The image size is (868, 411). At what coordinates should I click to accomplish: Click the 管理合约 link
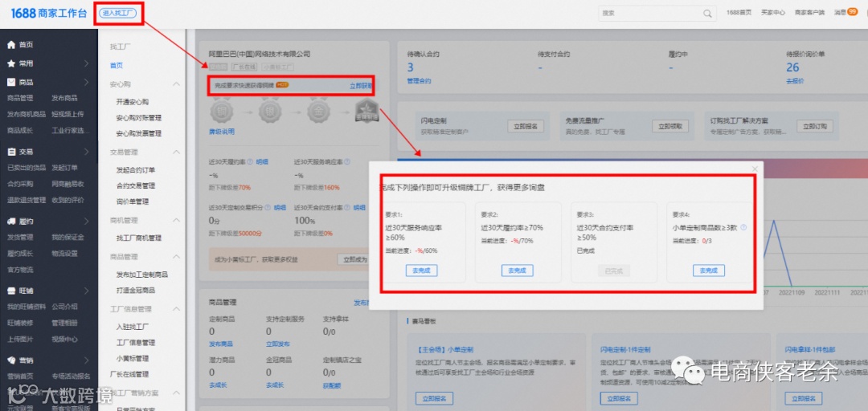tap(419, 81)
